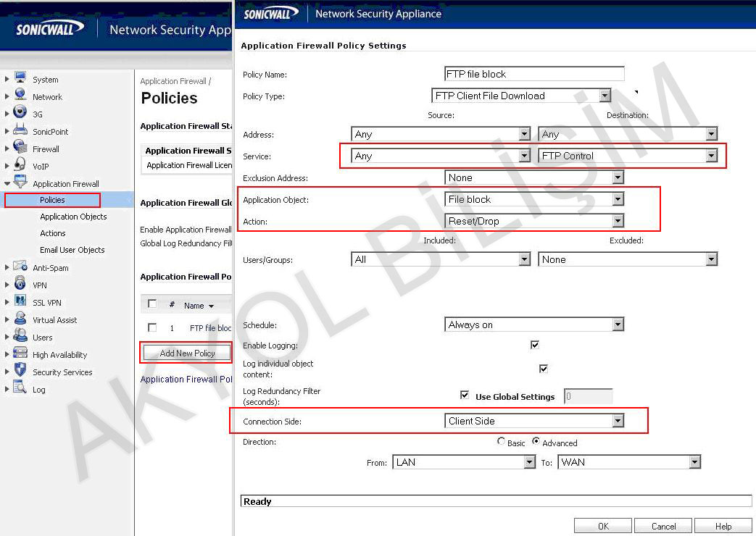Select the SonicPoint icon in sidebar

(x=20, y=131)
